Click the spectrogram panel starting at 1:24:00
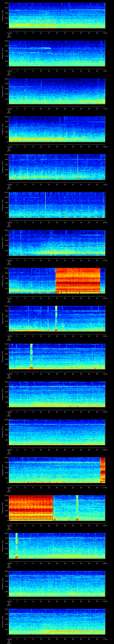The height and width of the screenshot is (644, 114). pos(57,394)
